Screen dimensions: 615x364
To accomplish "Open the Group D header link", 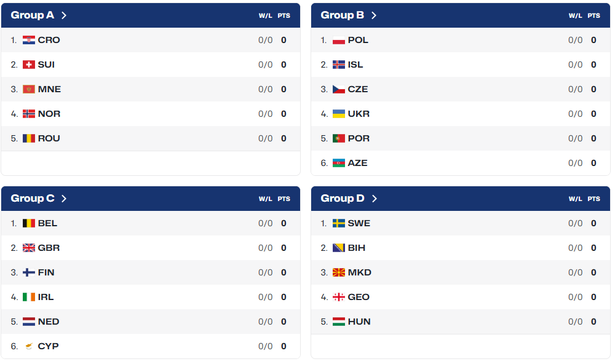I will pos(349,199).
